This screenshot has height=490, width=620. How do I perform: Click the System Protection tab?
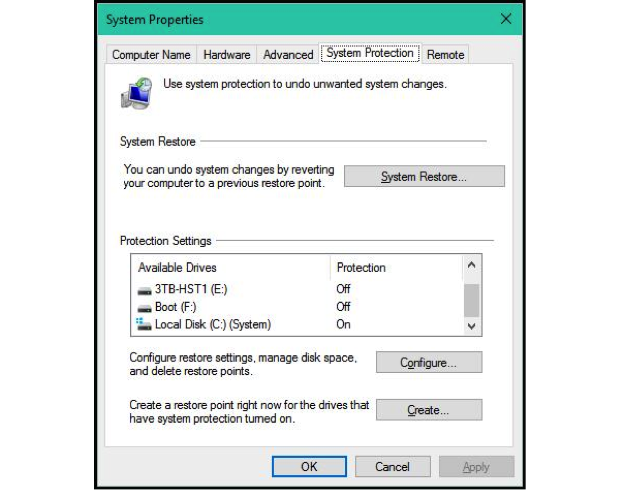coord(370,53)
